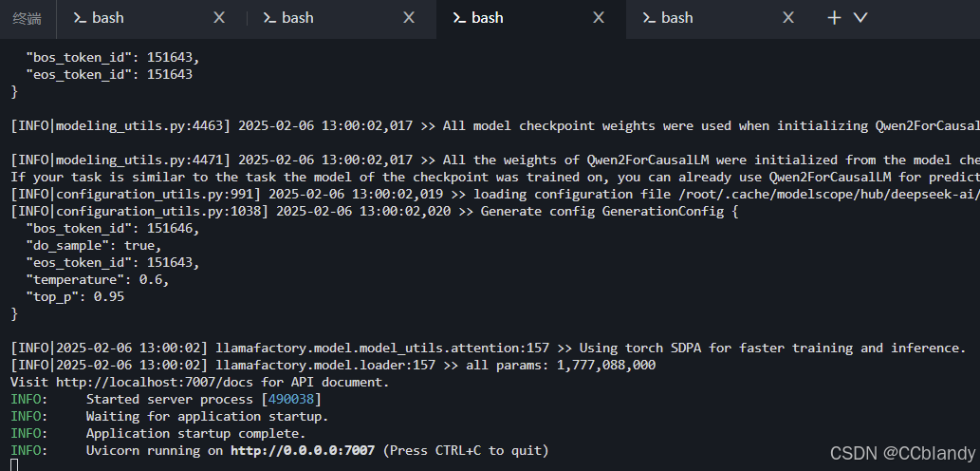Open the http://0.0.0.0:7007 Uvicorn address
The height and width of the screenshot is (471, 980).
click(303, 450)
